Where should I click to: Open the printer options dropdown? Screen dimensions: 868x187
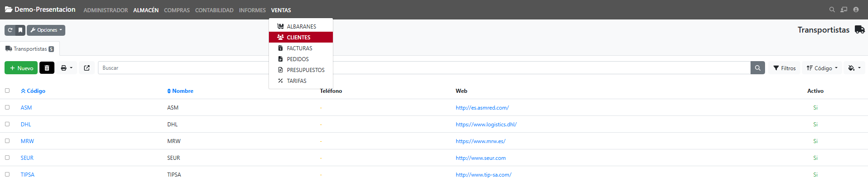point(67,68)
